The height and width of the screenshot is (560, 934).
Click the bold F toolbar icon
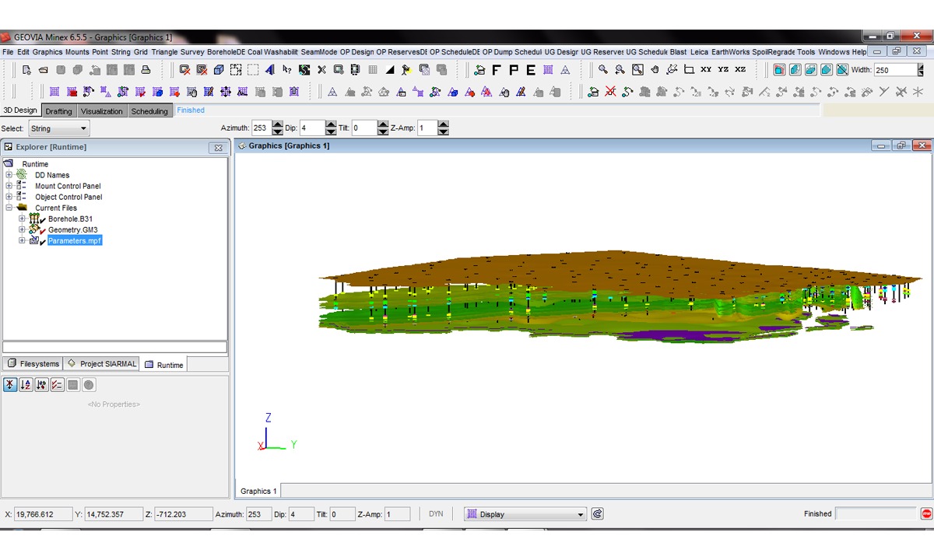[496, 70]
